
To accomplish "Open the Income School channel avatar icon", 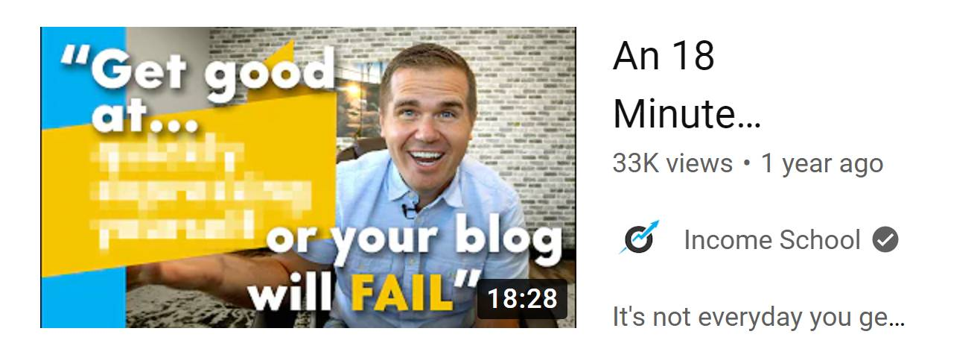I will pos(640,239).
